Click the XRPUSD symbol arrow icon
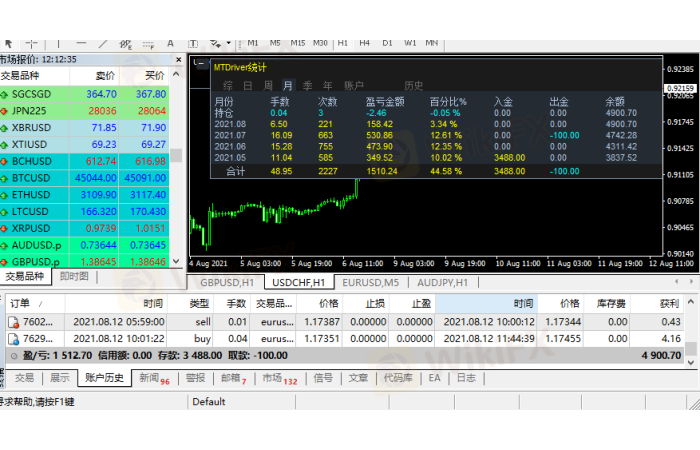This screenshot has width=700, height=450. tap(4, 229)
